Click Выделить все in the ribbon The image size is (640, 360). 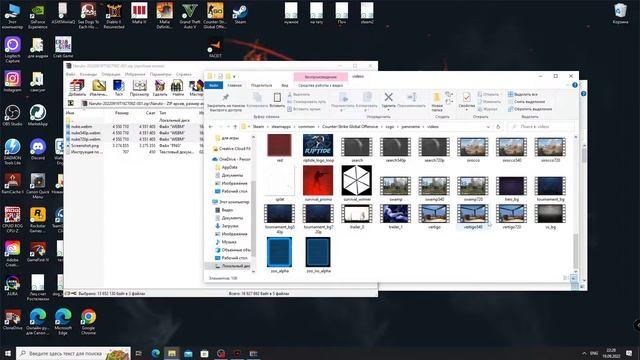[x=523, y=94]
